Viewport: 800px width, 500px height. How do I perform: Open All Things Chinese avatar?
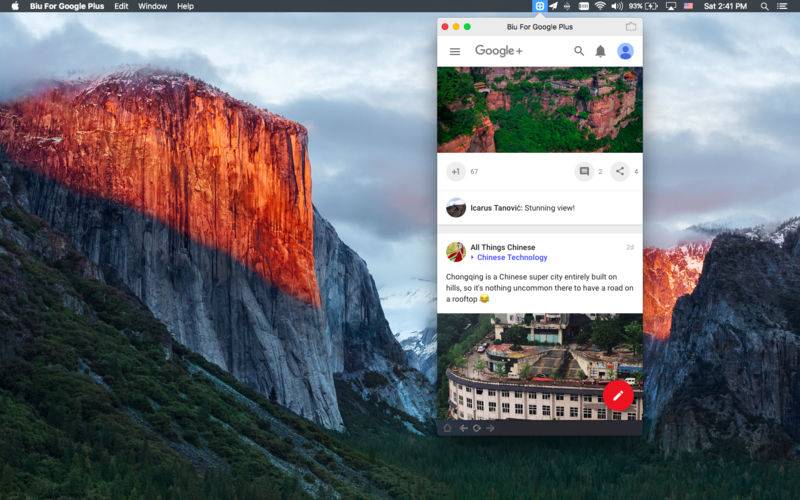pos(456,252)
